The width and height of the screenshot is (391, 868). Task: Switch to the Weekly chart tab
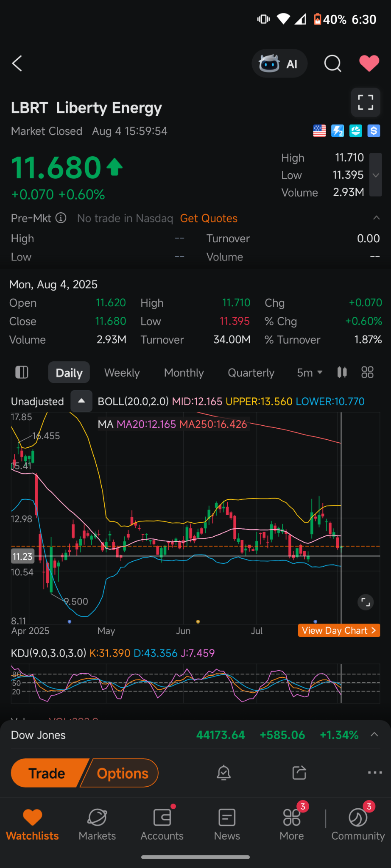point(122,373)
